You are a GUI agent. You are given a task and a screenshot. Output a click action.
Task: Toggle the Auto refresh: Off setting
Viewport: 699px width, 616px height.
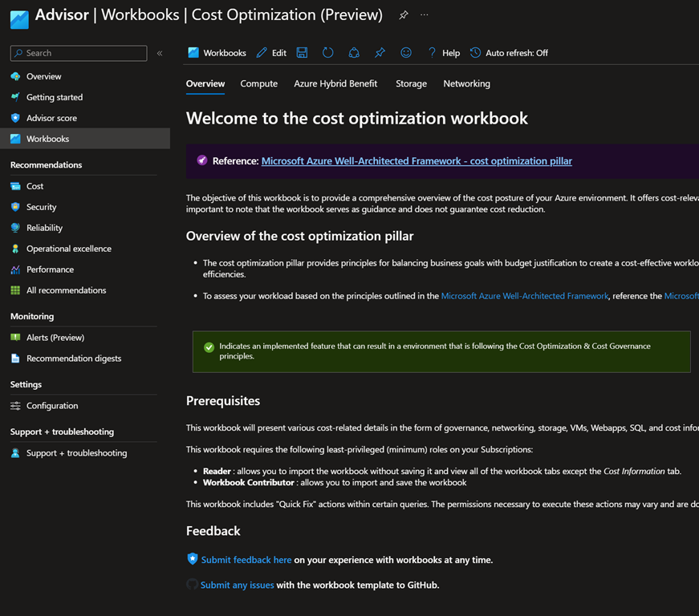click(509, 53)
